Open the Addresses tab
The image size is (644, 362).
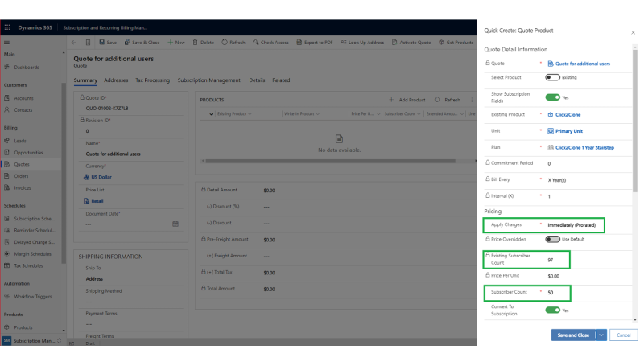pyautogui.click(x=116, y=80)
